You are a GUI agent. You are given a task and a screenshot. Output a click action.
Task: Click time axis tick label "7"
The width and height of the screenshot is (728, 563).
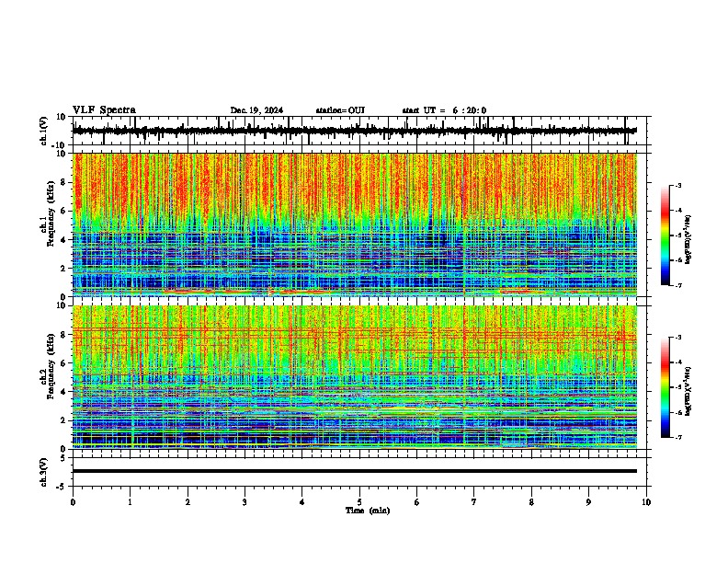click(x=474, y=502)
